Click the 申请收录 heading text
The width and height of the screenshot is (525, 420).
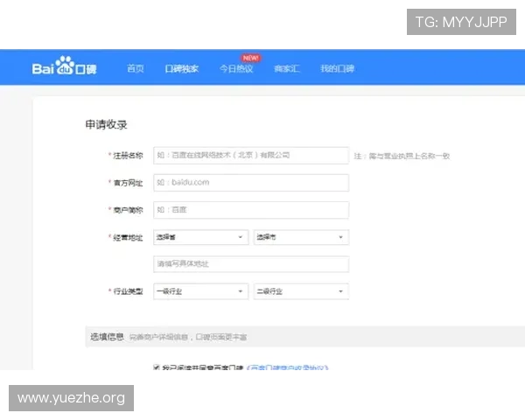(x=106, y=124)
